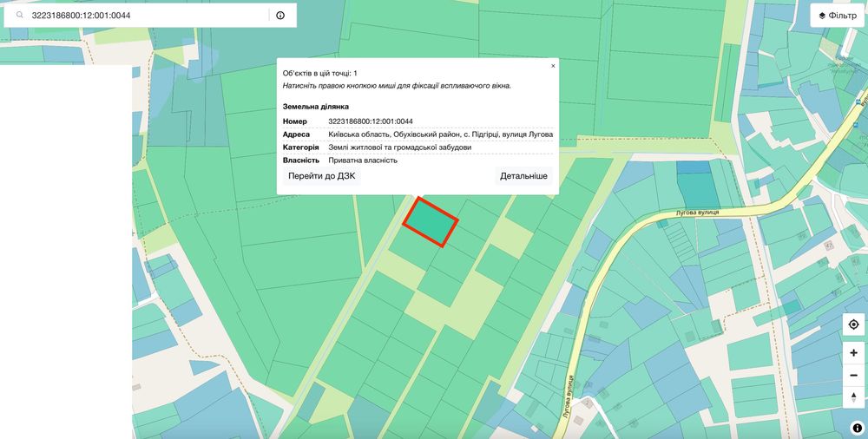Locate my position on the map
This screenshot has width=868, height=439.
(x=853, y=324)
